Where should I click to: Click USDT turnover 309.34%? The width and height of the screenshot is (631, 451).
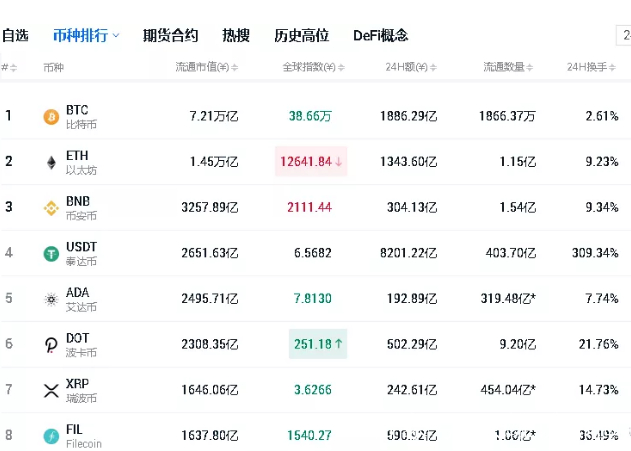(595, 253)
